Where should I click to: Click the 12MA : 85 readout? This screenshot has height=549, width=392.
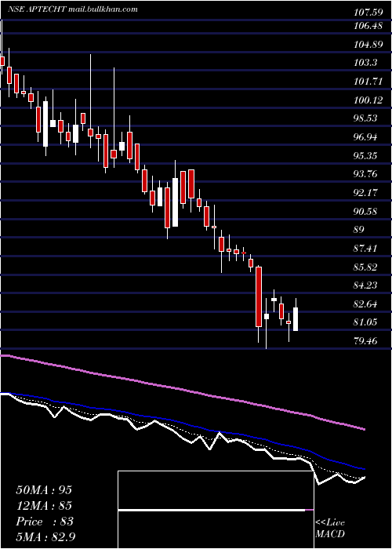[x=44, y=506]
